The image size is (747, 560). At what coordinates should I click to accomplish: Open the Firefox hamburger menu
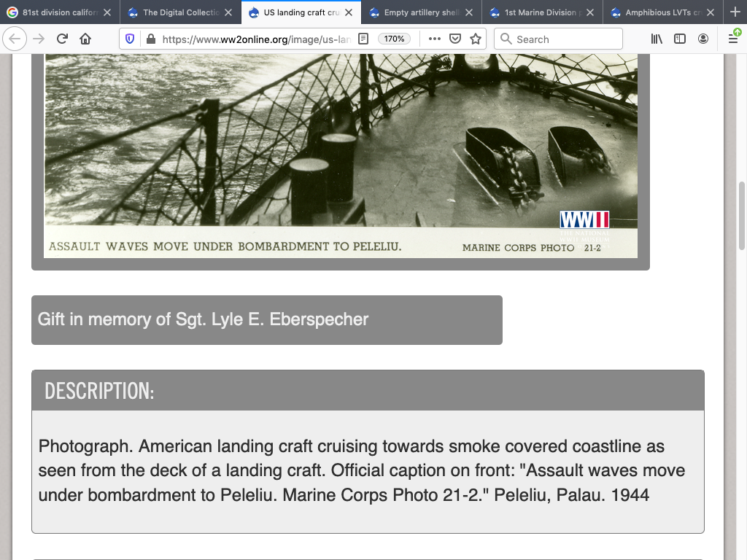pyautogui.click(x=733, y=39)
